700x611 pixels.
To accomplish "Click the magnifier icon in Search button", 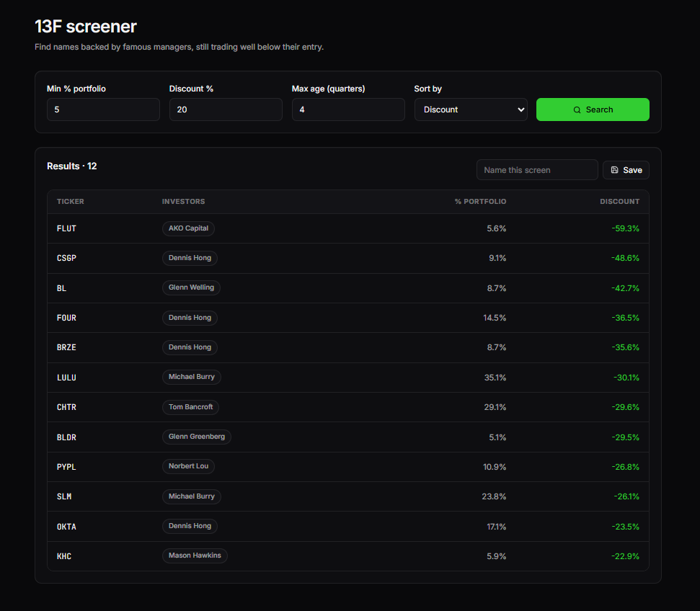I will click(577, 110).
